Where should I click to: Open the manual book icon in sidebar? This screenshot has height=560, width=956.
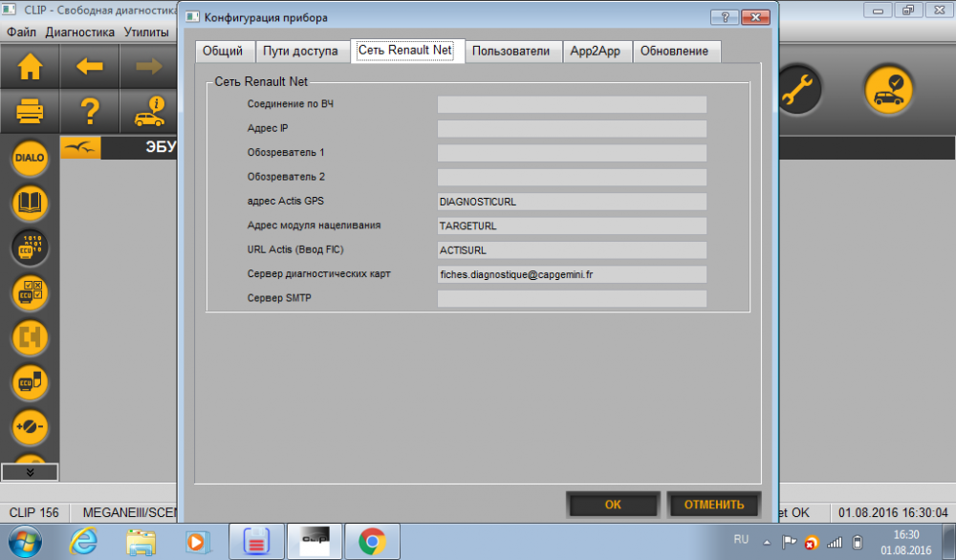click(30, 203)
